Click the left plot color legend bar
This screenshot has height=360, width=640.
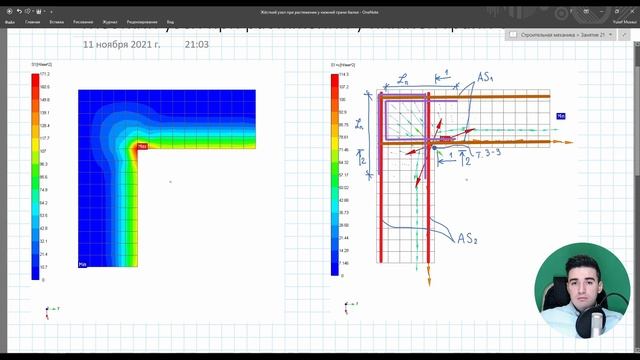click(36, 177)
